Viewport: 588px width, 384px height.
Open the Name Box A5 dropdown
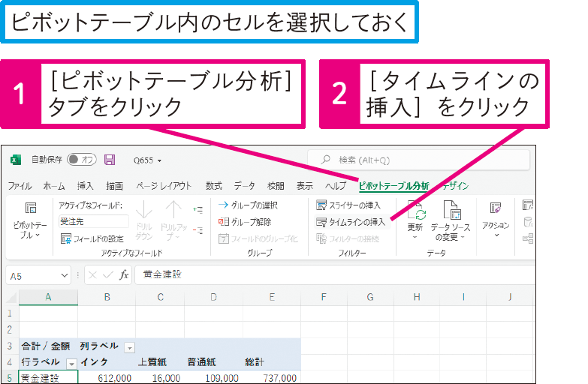click(65, 276)
